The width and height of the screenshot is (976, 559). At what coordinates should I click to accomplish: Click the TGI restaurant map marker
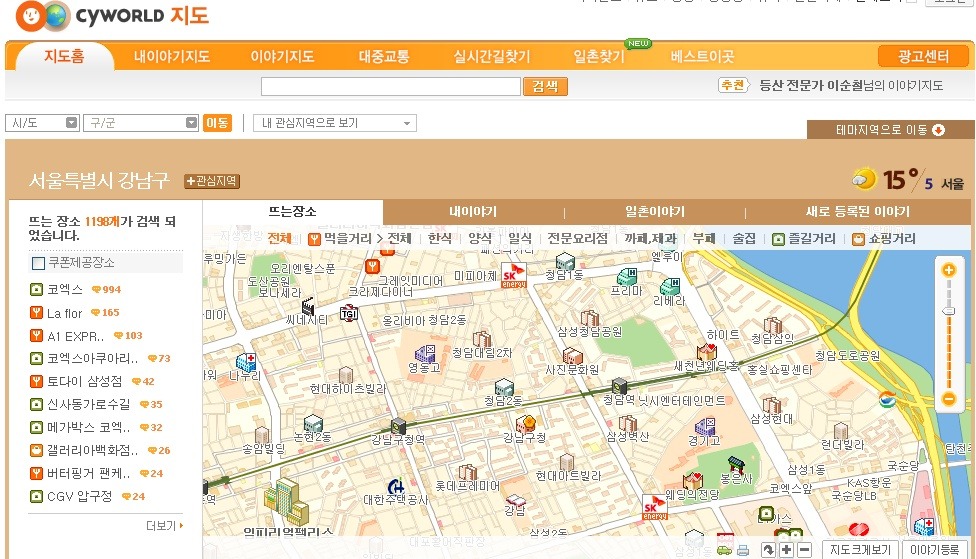click(x=349, y=313)
